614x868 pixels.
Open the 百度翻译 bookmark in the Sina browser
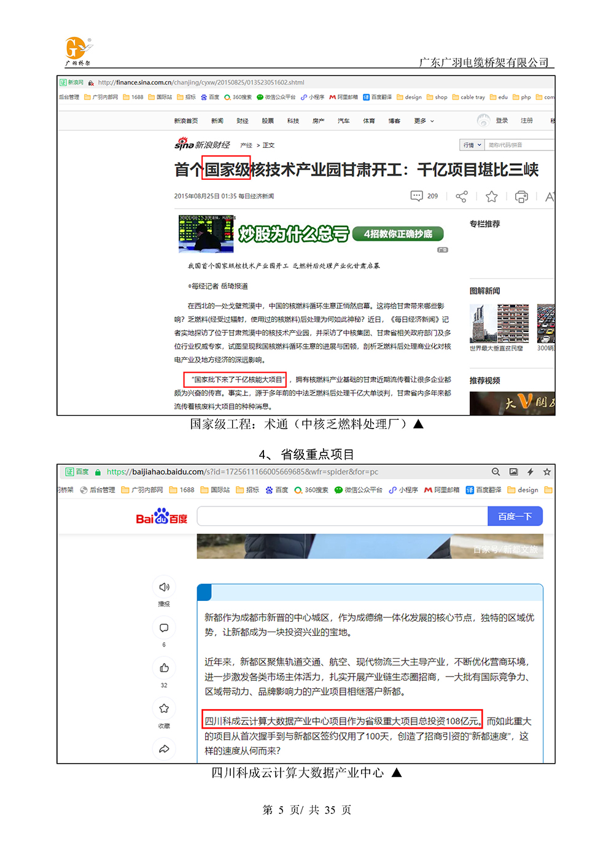378,97
